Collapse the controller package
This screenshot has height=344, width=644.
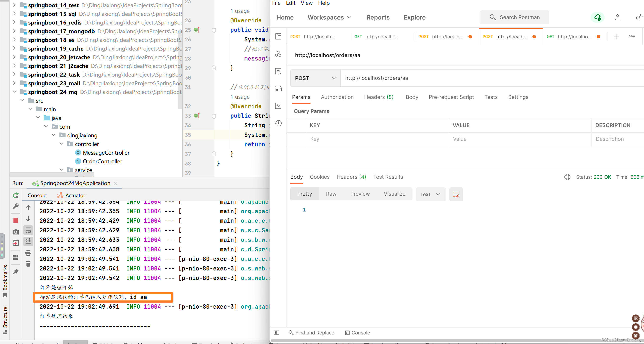coord(61,144)
